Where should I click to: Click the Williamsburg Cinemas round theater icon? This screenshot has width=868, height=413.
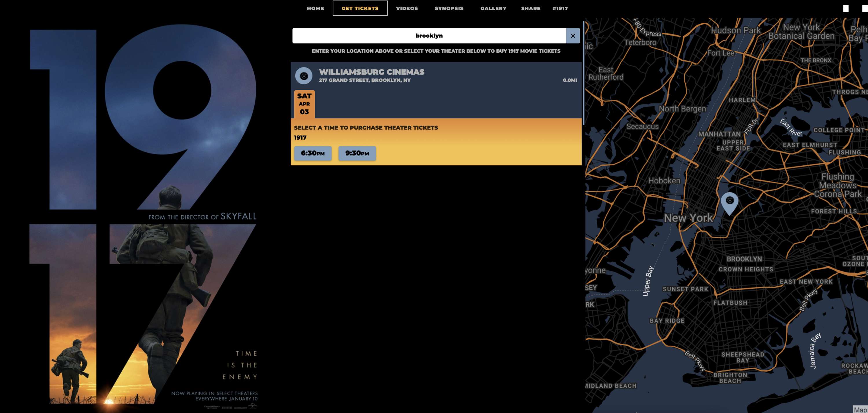[x=304, y=76]
